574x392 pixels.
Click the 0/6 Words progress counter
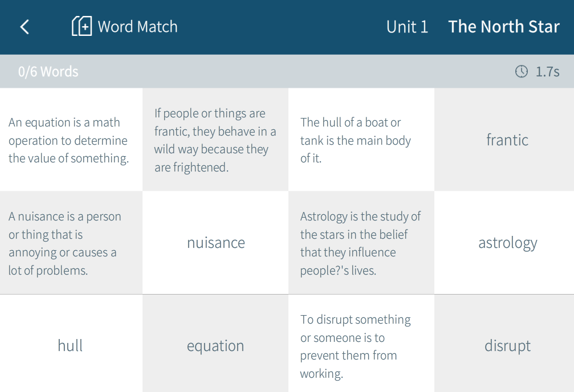(x=48, y=72)
